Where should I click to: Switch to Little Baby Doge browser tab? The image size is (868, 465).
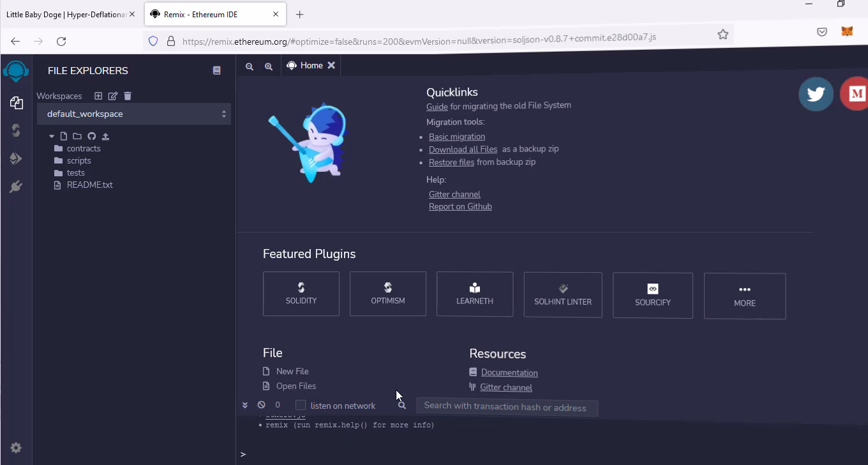coord(66,14)
